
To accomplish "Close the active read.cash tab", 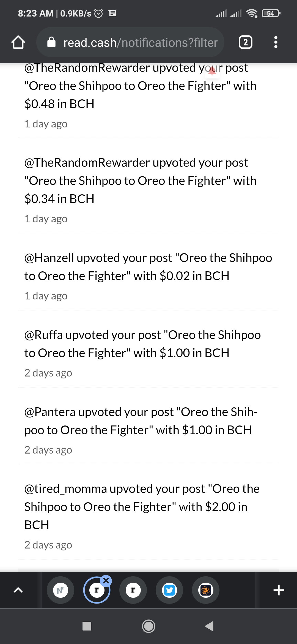I will pos(106,581).
